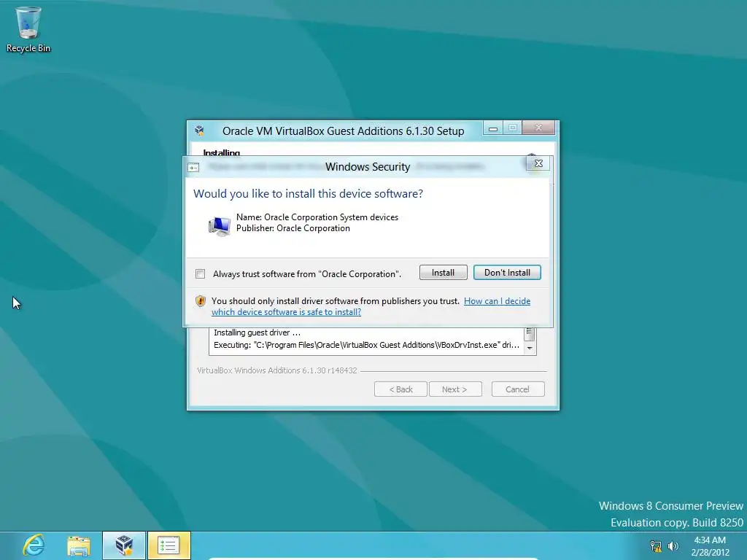
Task: Open the volume speaker tray icon
Action: pyautogui.click(x=673, y=546)
